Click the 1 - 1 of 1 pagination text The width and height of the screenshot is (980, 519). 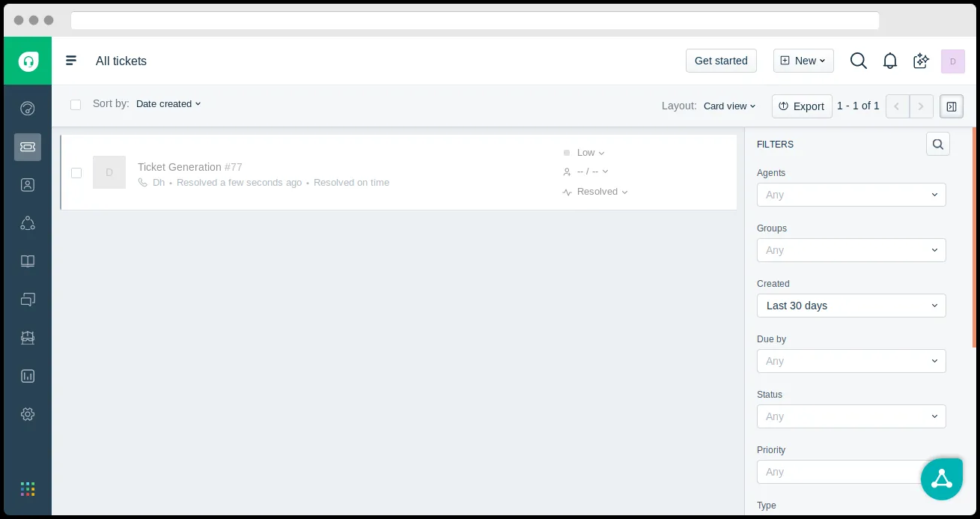click(858, 106)
